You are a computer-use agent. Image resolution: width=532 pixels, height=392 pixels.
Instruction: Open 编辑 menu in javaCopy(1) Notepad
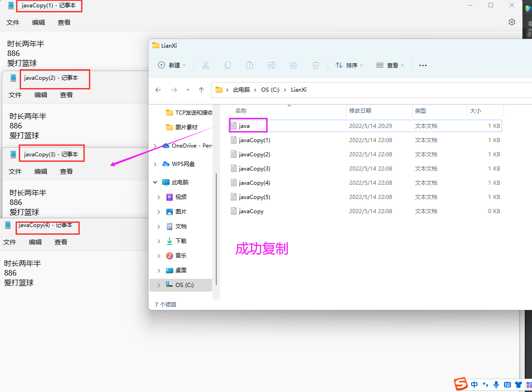(38, 22)
